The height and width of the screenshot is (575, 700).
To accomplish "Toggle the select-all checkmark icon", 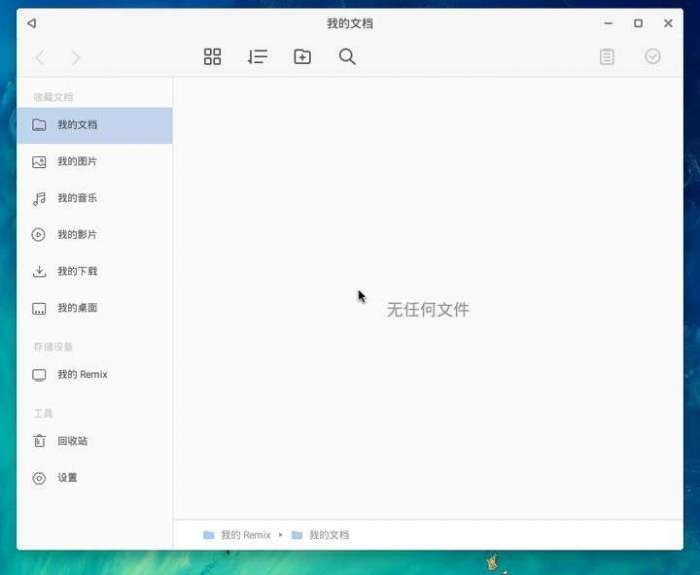I will tap(653, 56).
